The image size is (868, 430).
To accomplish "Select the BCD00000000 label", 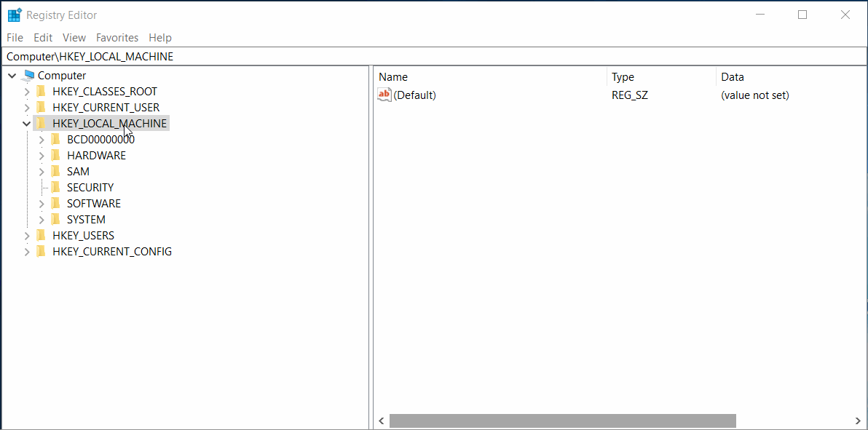I will pyautogui.click(x=100, y=140).
